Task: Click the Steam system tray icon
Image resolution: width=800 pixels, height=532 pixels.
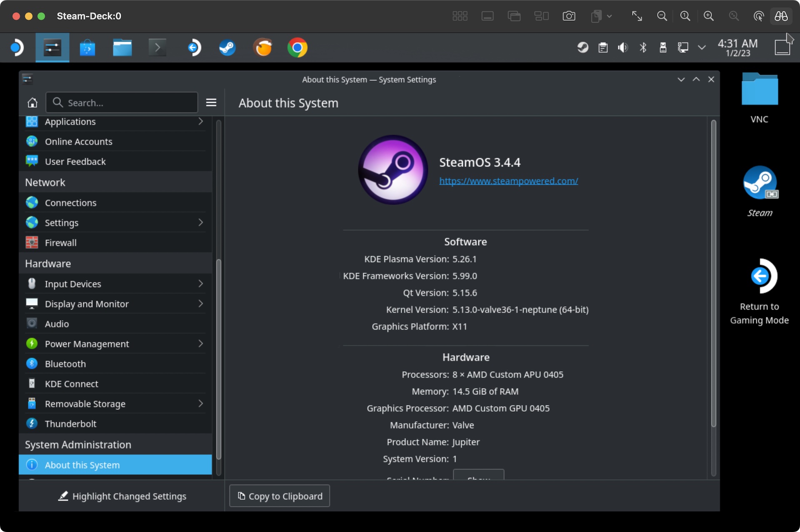Action: [x=582, y=47]
